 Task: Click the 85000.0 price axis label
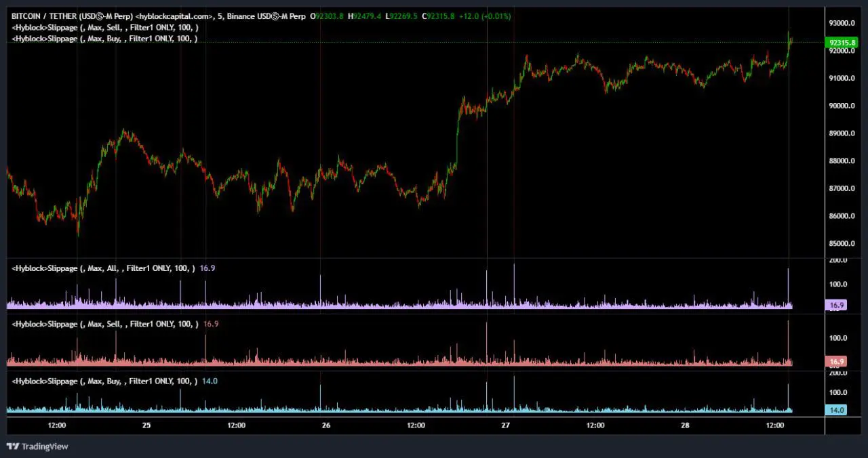pyautogui.click(x=841, y=243)
